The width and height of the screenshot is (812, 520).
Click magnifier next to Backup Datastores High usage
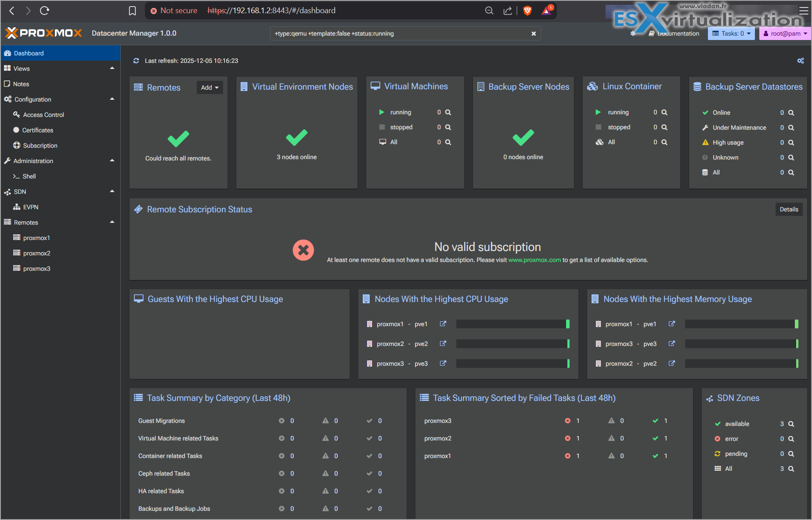(791, 142)
